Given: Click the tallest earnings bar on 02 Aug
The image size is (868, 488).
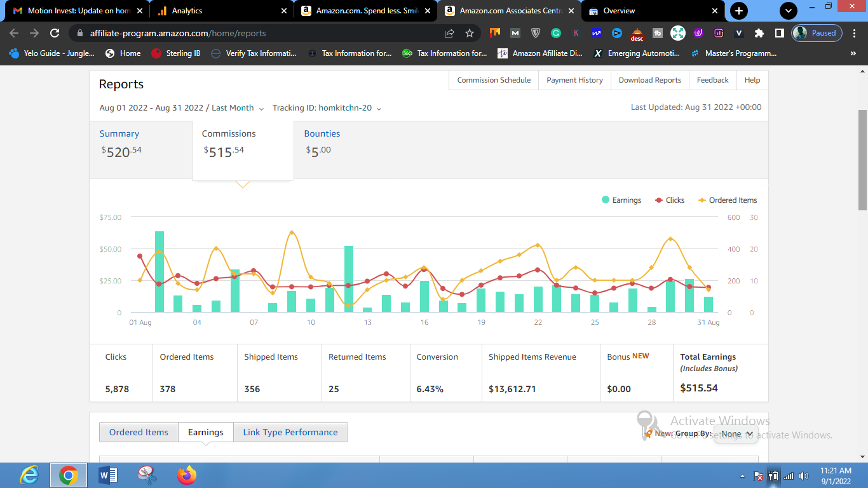Looking at the screenshot, I should pyautogui.click(x=159, y=272).
